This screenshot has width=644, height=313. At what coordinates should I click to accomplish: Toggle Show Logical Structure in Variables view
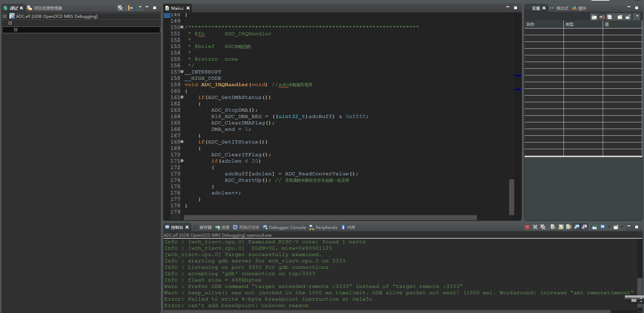[602, 17]
